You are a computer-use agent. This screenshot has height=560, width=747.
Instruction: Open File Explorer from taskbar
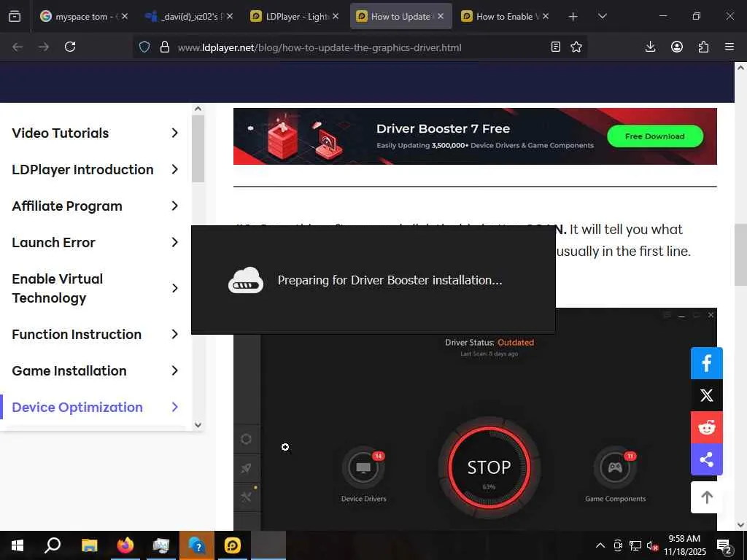(x=89, y=545)
